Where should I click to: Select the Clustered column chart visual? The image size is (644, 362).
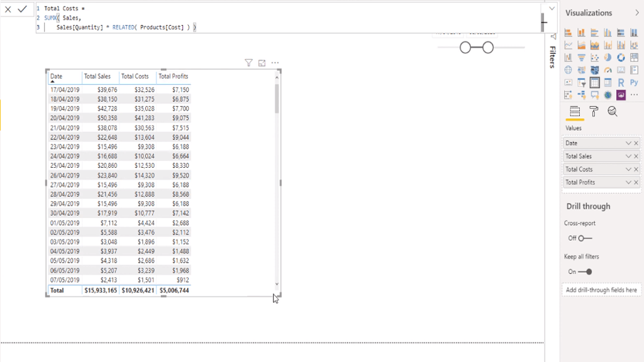608,33
